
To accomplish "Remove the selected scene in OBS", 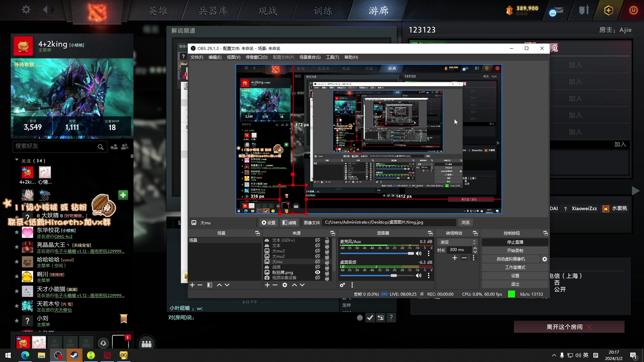I will click(200, 285).
